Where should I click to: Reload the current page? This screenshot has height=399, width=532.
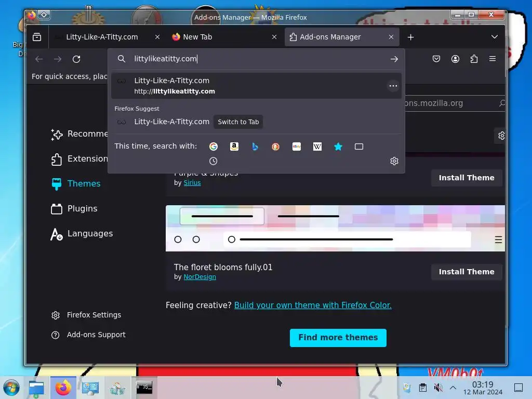[76, 59]
